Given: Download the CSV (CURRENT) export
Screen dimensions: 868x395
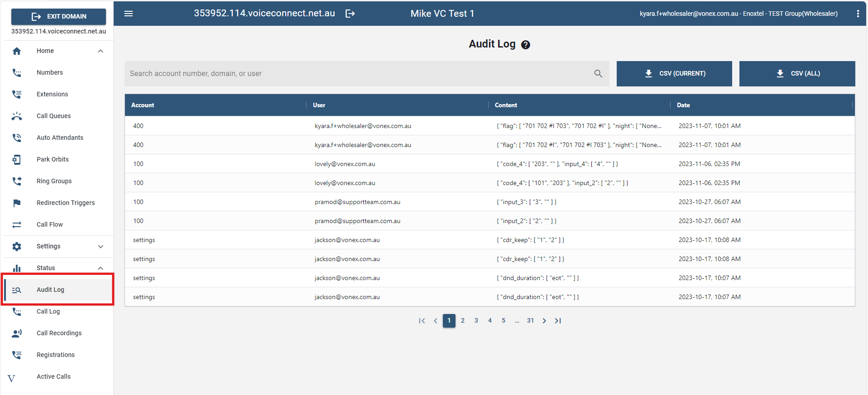Looking at the screenshot, I should pyautogui.click(x=674, y=74).
